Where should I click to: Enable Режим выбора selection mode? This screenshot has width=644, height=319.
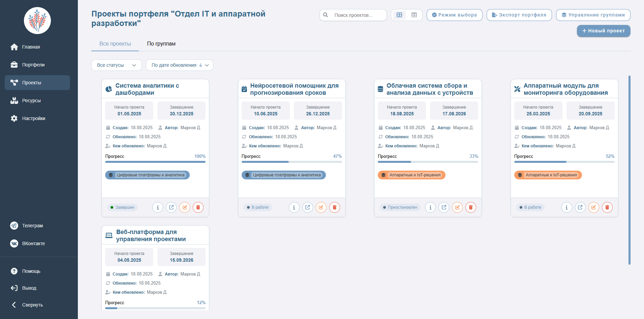click(x=454, y=15)
